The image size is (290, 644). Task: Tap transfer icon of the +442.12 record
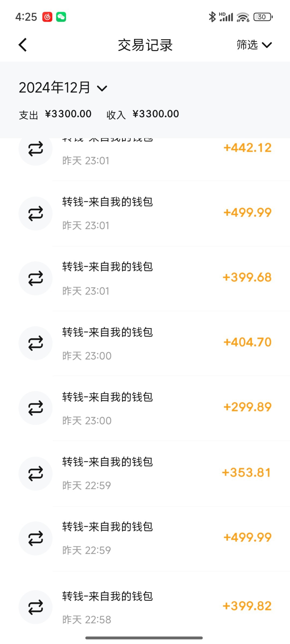(35, 149)
